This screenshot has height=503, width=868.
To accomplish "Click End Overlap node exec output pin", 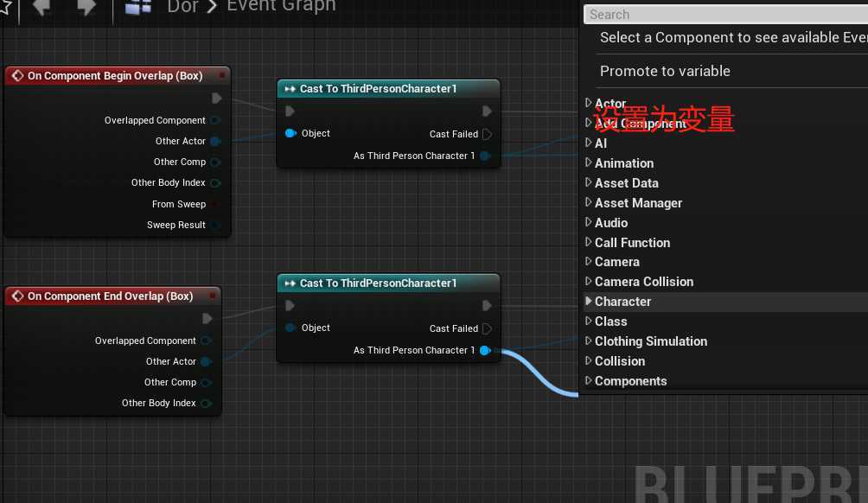I will pyautogui.click(x=207, y=319).
